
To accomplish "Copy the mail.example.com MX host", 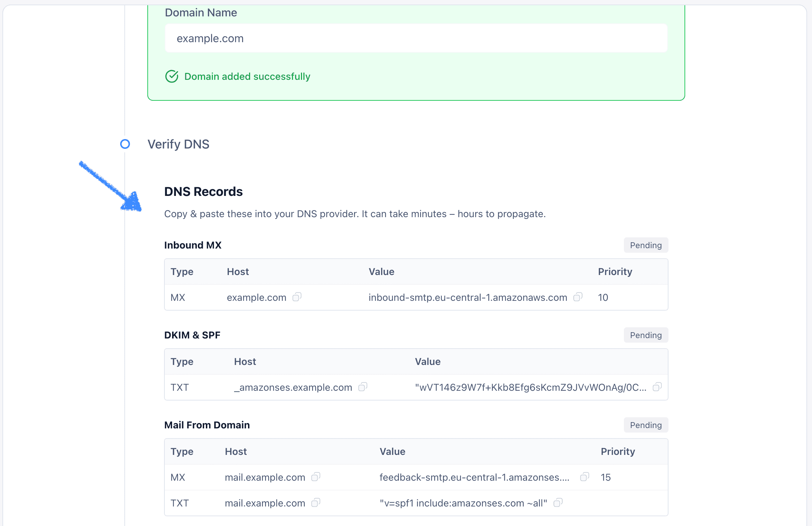I will tap(316, 477).
